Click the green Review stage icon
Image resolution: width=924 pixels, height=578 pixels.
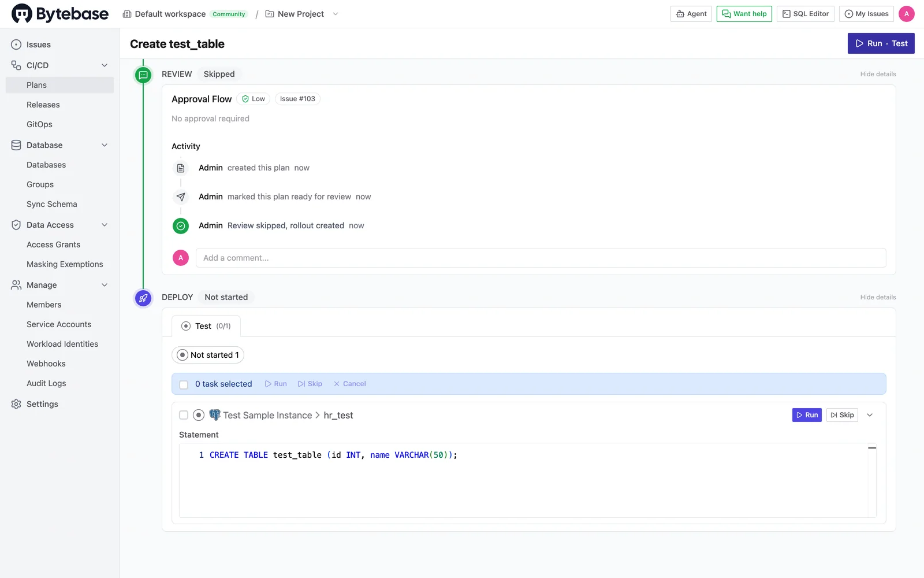point(143,75)
